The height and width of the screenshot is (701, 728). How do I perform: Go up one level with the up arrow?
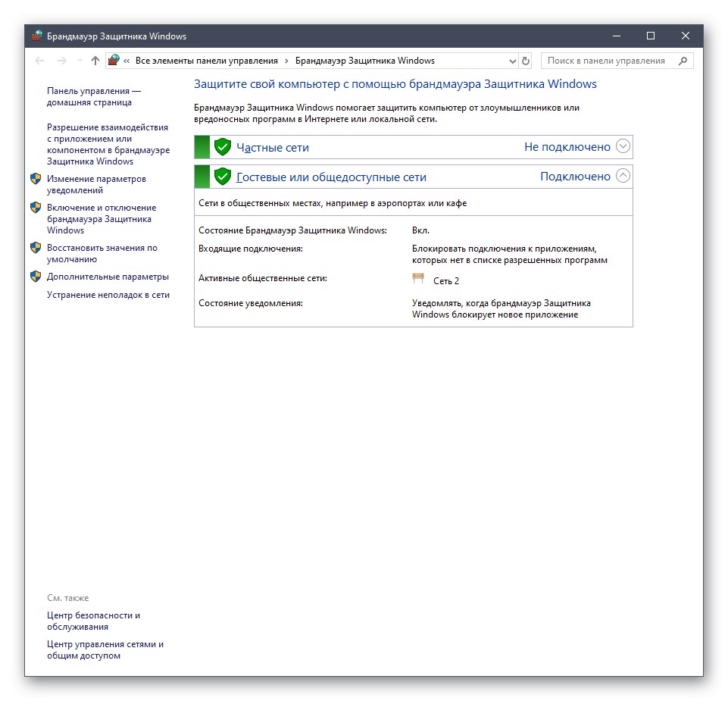point(95,61)
